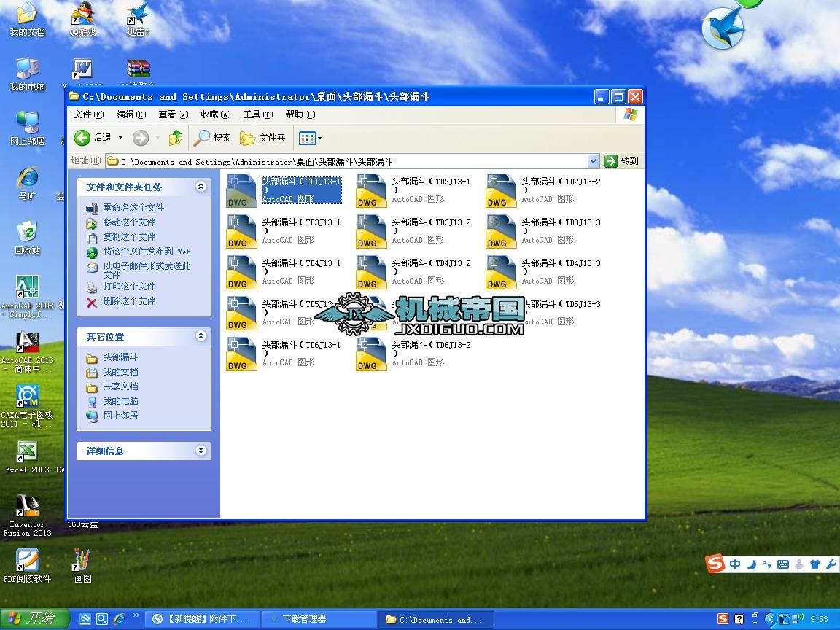Screen dimensions: 840x630
Task: Click the green 后退 back navigation icon
Action: (82, 138)
